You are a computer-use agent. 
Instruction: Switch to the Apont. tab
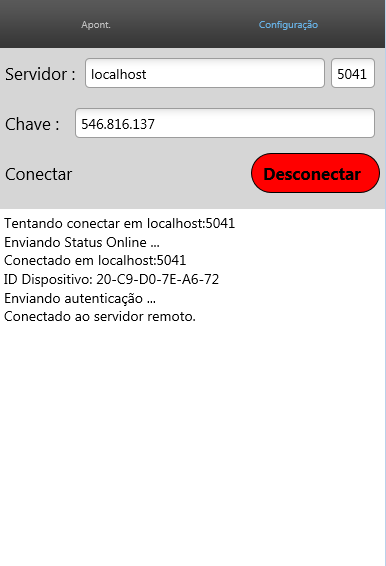[96, 25]
